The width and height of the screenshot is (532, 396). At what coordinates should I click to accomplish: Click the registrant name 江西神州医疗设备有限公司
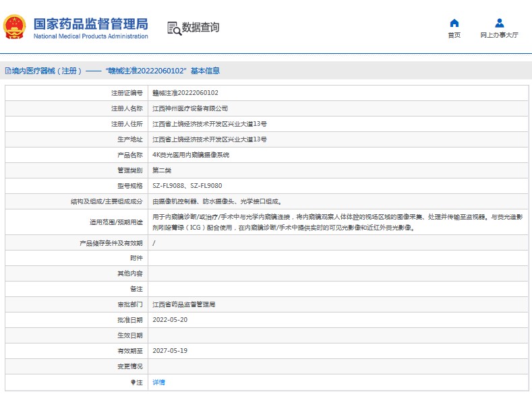[190, 108]
